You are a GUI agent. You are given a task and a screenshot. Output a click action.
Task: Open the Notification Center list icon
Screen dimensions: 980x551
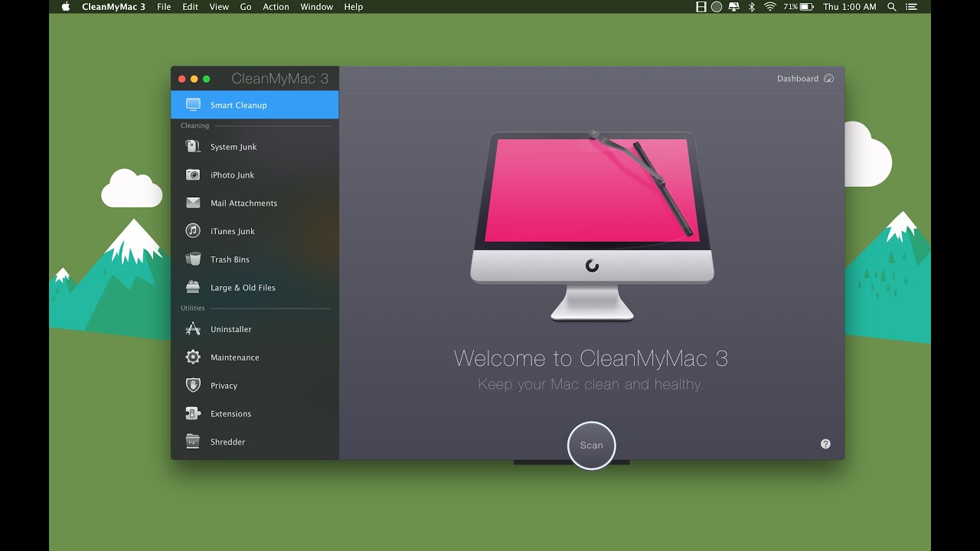(x=913, y=7)
